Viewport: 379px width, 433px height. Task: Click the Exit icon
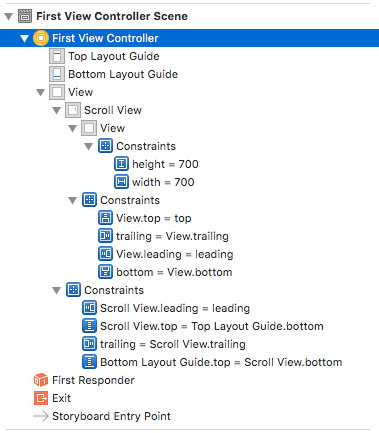pos(41,398)
